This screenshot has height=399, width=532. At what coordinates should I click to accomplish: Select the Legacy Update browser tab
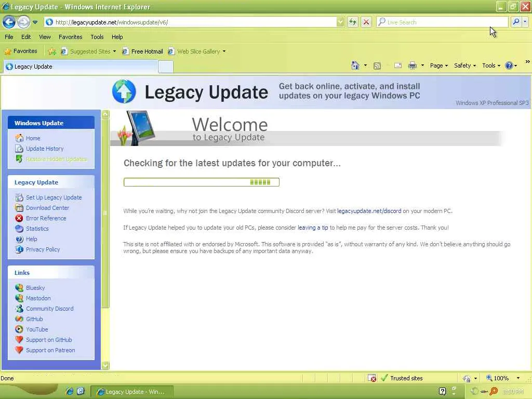pos(81,66)
